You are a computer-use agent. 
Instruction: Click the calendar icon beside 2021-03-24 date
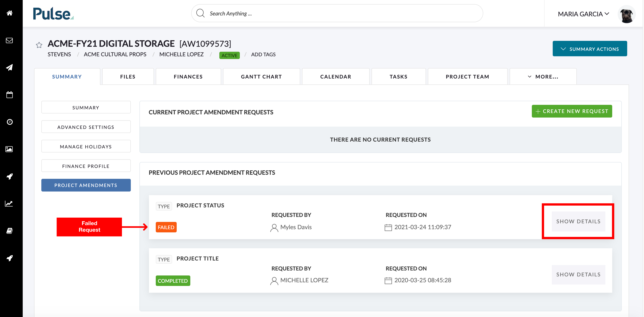pyautogui.click(x=388, y=227)
